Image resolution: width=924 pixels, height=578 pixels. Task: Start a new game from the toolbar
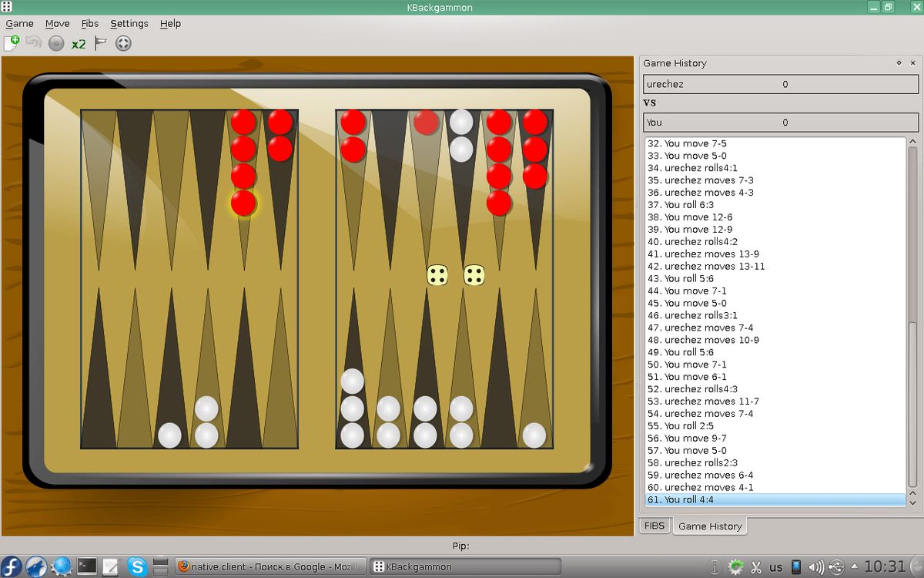coord(11,43)
